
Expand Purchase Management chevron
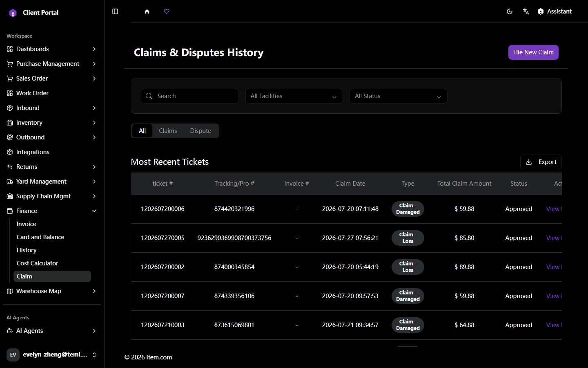pos(94,64)
